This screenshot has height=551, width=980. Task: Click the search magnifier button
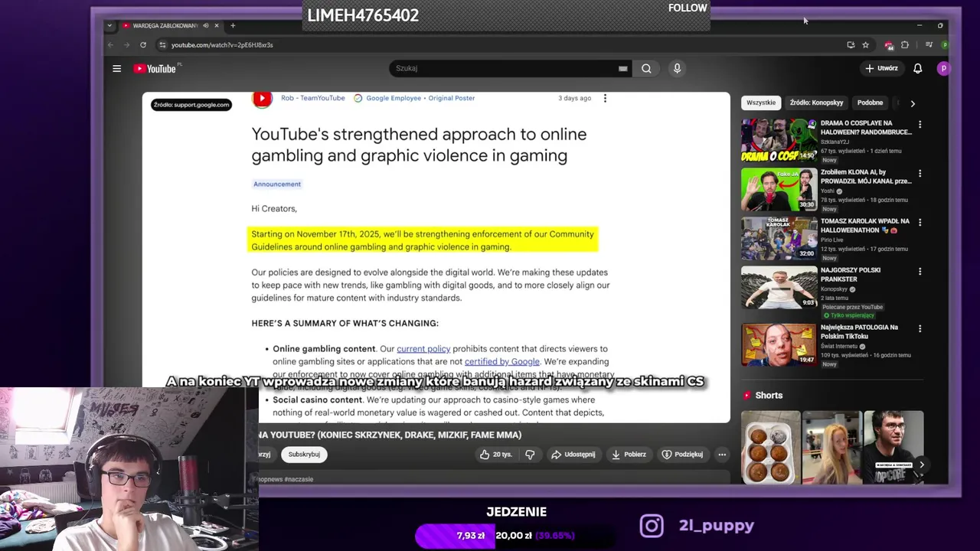tap(646, 68)
